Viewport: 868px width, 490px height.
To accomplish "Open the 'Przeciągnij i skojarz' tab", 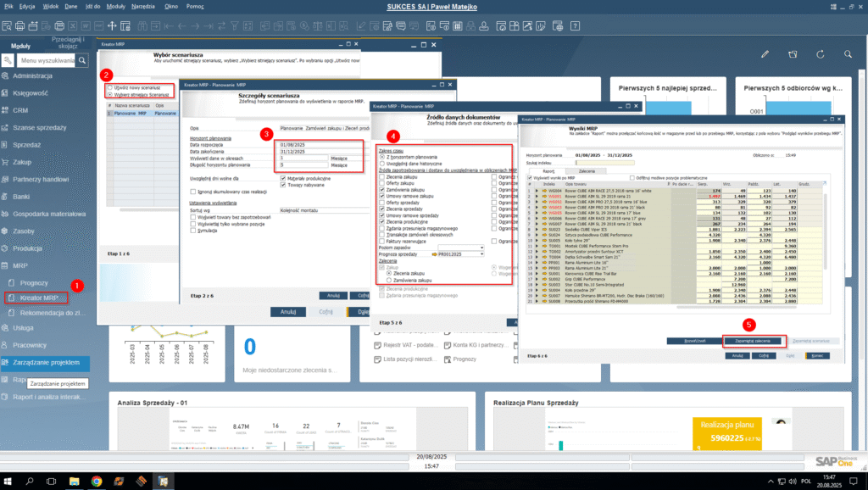I will (x=68, y=42).
